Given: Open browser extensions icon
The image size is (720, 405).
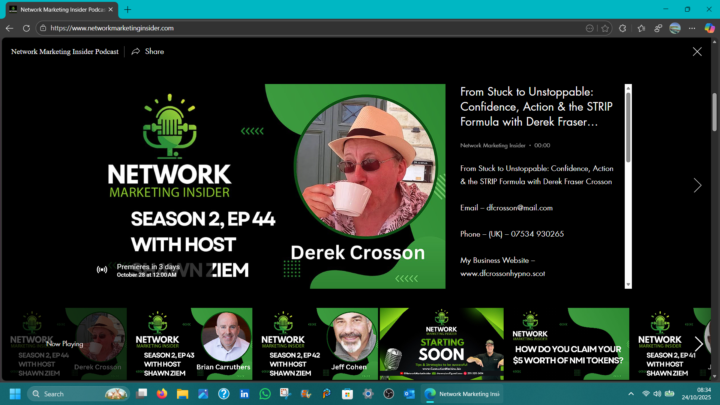Looking at the screenshot, I should (x=623, y=28).
